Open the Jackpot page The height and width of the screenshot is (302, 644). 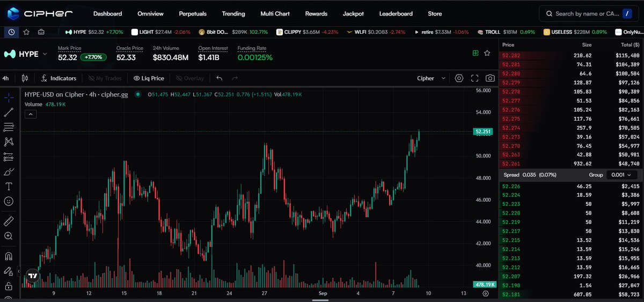[353, 13]
